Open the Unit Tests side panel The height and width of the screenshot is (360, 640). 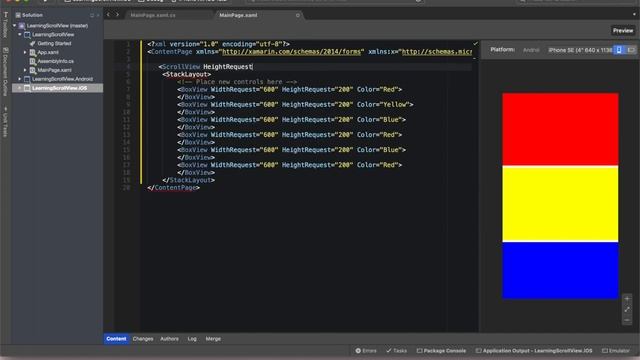tap(5, 122)
